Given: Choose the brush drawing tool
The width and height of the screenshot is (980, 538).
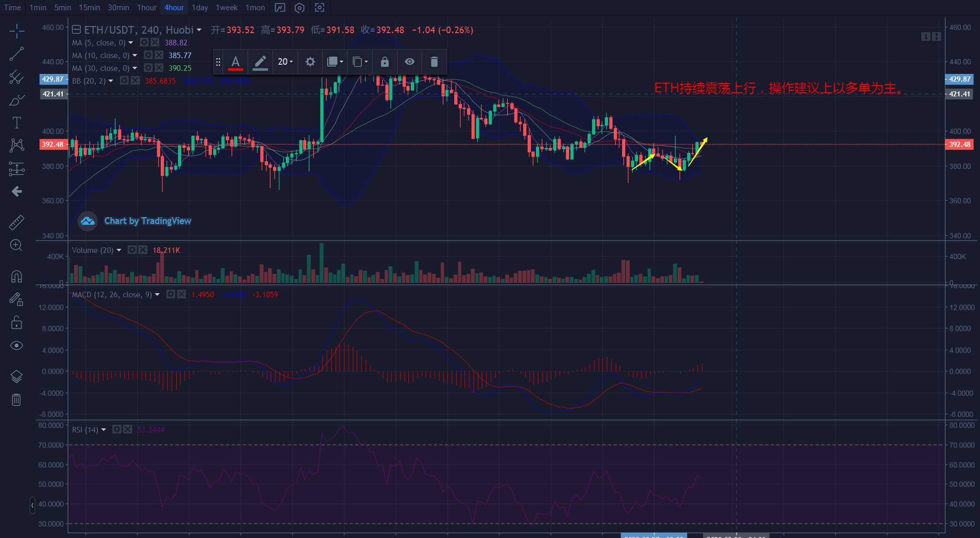Looking at the screenshot, I should coord(16,100).
